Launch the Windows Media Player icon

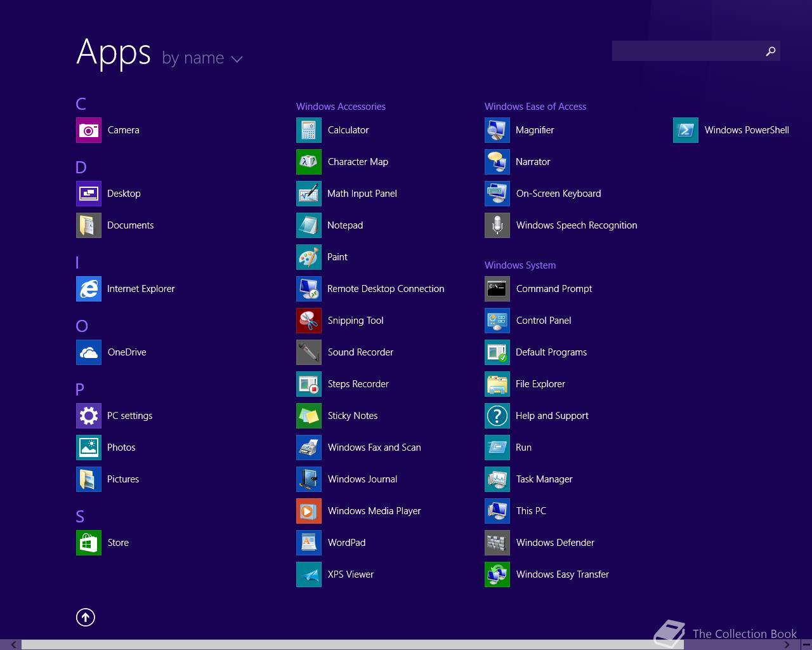309,511
